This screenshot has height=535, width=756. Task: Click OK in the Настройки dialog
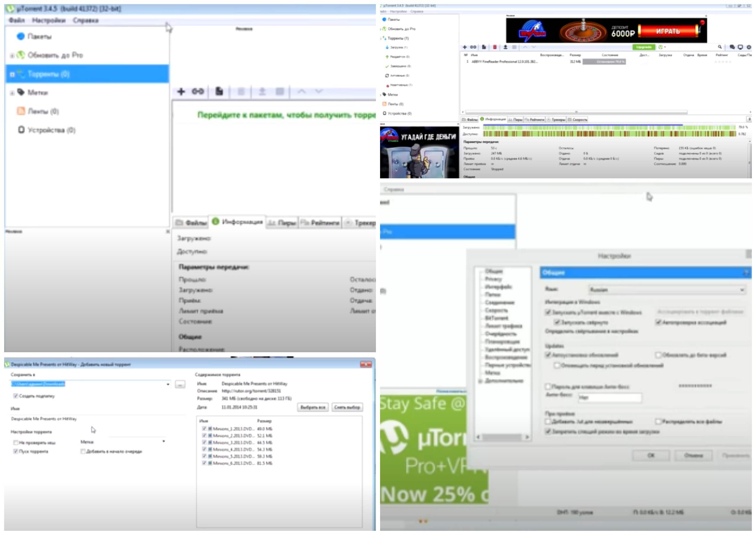tap(651, 455)
